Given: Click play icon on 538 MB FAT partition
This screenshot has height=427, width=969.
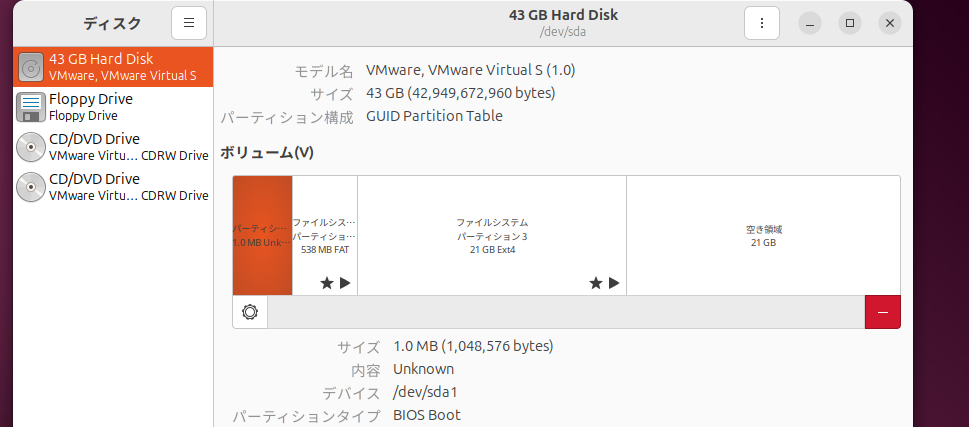Looking at the screenshot, I should pos(345,283).
